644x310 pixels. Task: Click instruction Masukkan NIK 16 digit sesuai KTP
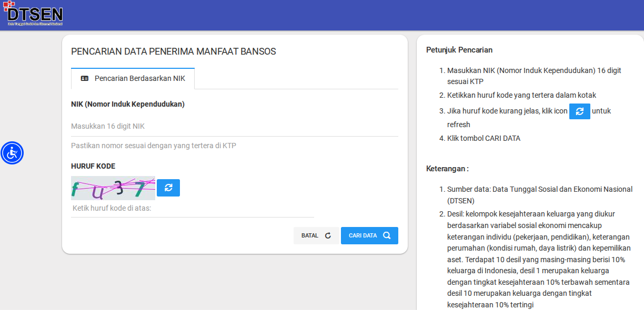[x=534, y=76]
